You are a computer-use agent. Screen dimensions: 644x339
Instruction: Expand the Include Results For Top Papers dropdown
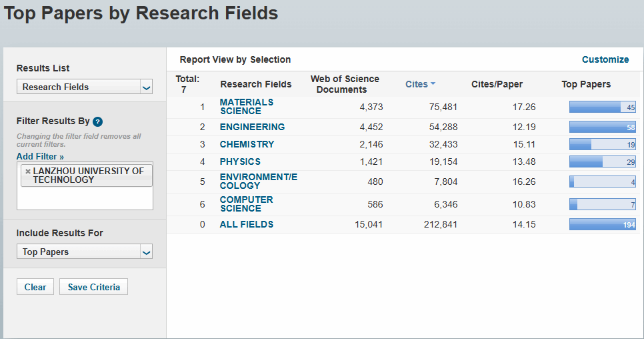tap(85, 252)
